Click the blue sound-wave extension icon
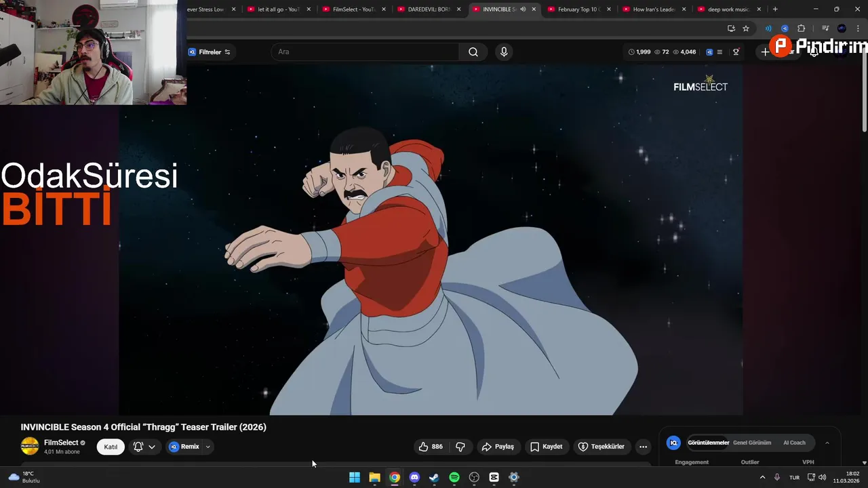Screen dimensions: 868x488 pos(768,28)
